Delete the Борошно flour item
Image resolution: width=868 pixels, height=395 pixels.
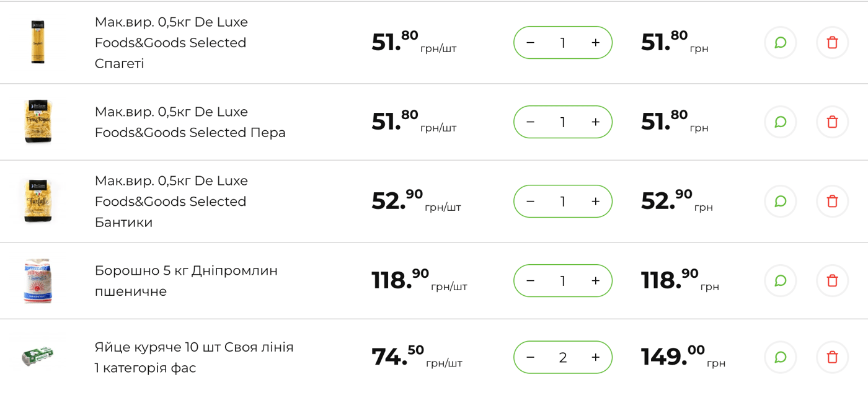click(x=832, y=280)
